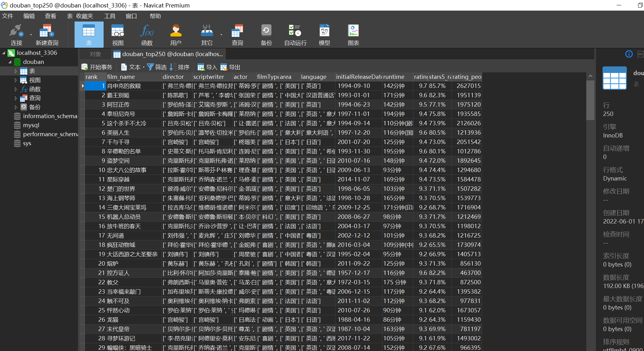The width and height of the screenshot is (644, 351).
Task: Open the dropdown arrow beside 连接 icon
Action: click(31, 35)
